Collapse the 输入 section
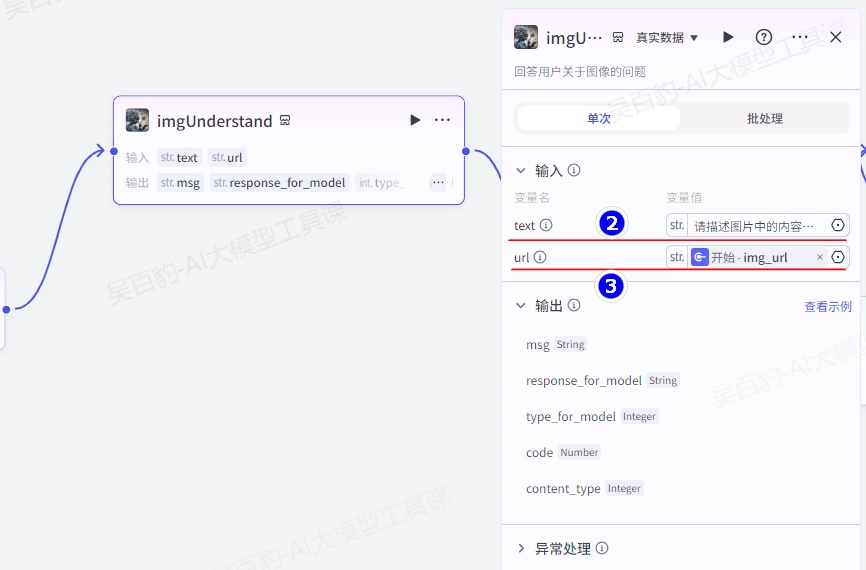Image resolution: width=866 pixels, height=570 pixels. [521, 171]
